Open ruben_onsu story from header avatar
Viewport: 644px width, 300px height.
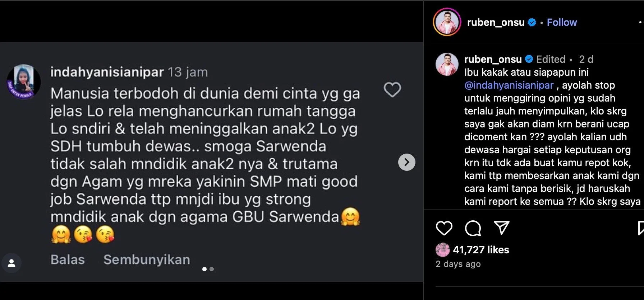pos(447,22)
